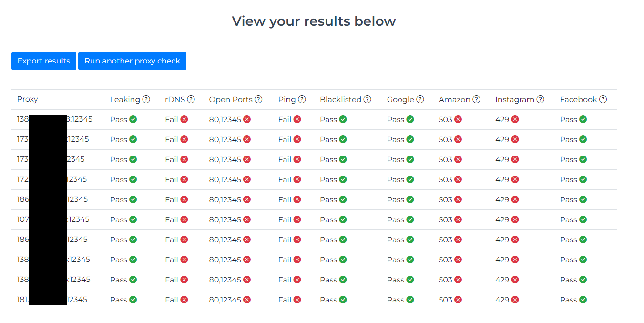Screen dimensions: 644x323
Task: Click the Export results button
Action: [x=44, y=61]
